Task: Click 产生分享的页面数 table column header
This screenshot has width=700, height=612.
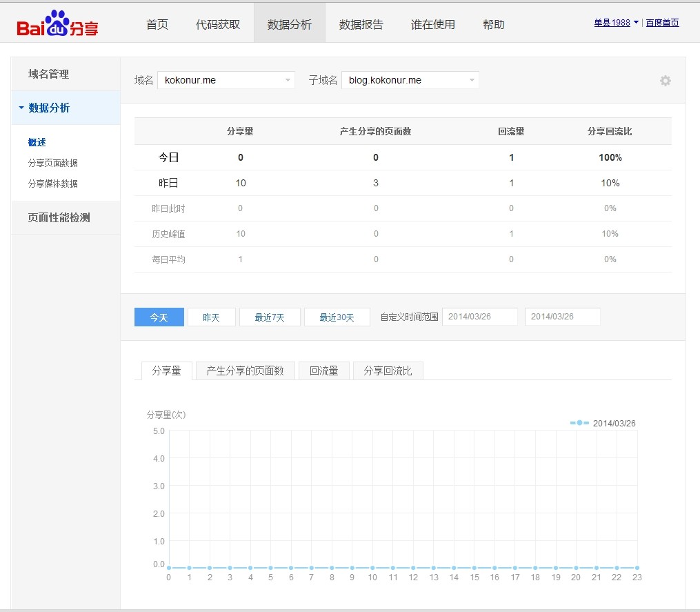Action: tap(375, 131)
